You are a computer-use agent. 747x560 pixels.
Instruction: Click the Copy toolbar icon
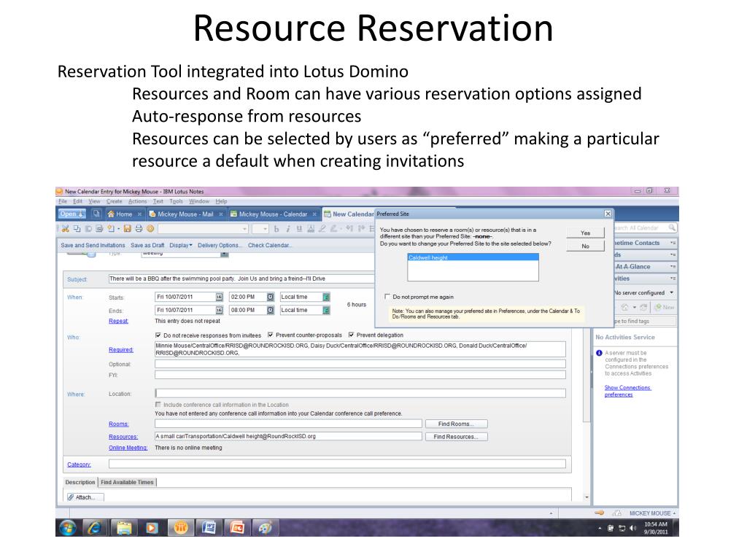coord(77,228)
